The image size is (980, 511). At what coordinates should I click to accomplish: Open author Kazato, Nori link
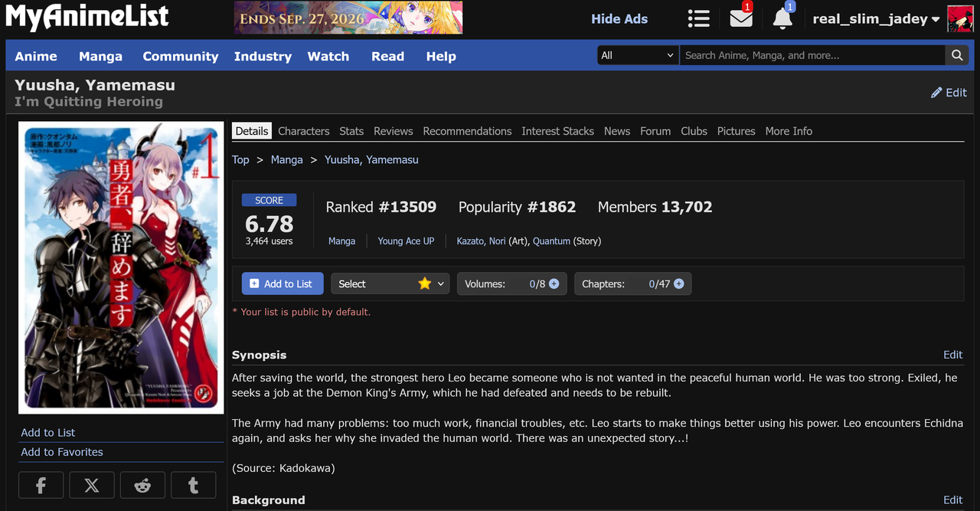481,241
